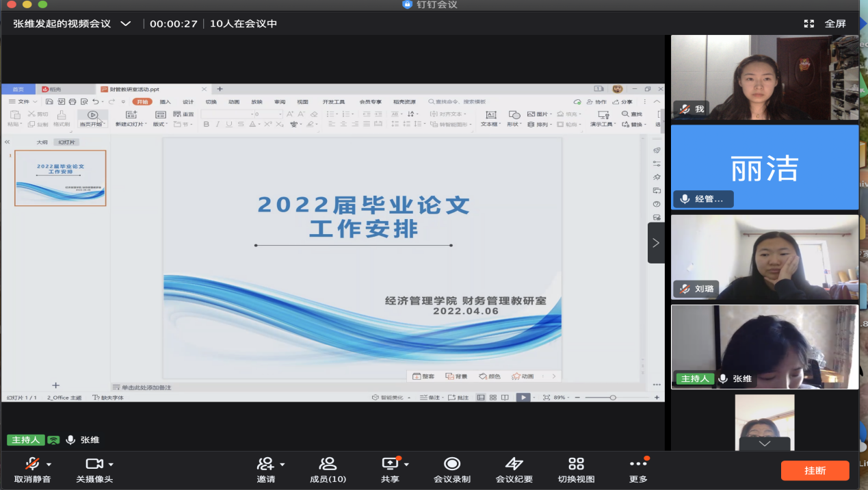Screen dimensions: 868x490
Task: Click the print icon in quick toolbar
Action: coord(73,101)
